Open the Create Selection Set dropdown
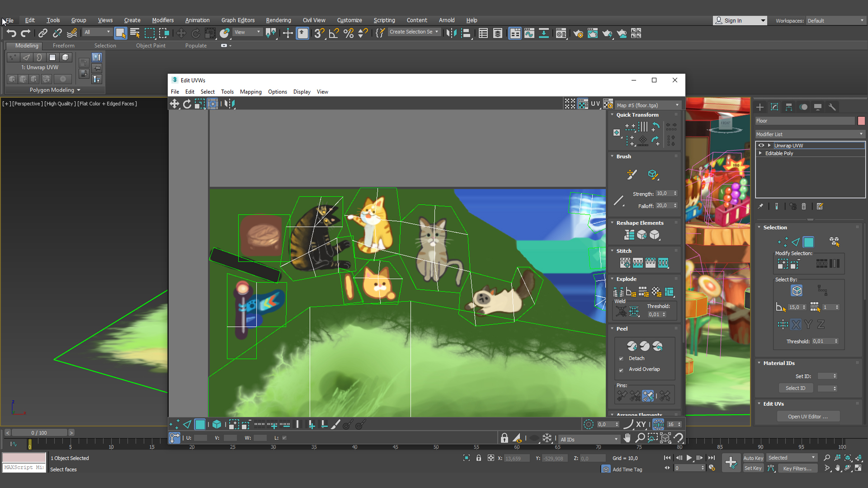Screen dimensions: 868x488 click(x=414, y=32)
